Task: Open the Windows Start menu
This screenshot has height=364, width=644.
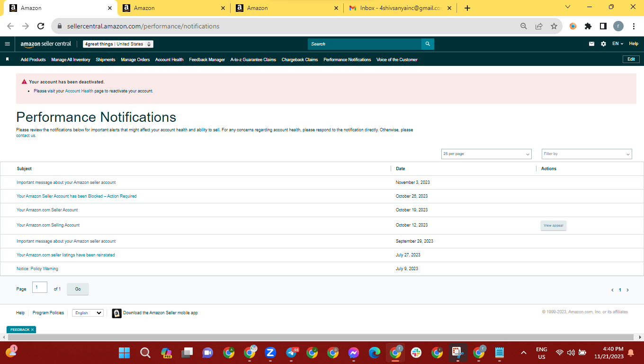Action: tap(124, 353)
